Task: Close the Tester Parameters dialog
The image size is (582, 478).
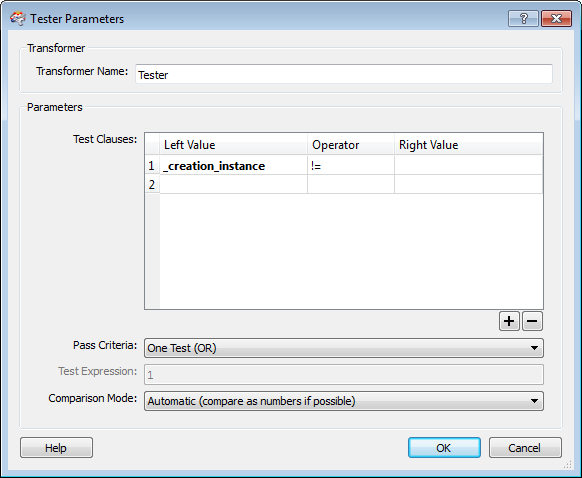Action: tap(556, 18)
